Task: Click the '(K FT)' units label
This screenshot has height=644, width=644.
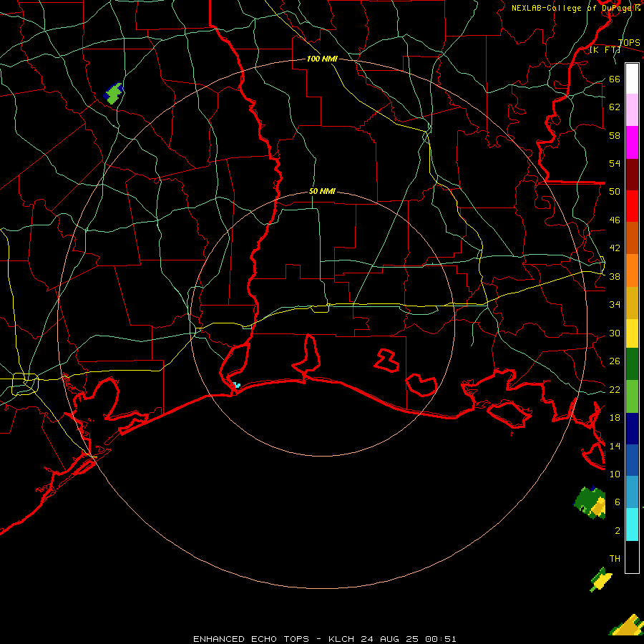Action: click(605, 50)
